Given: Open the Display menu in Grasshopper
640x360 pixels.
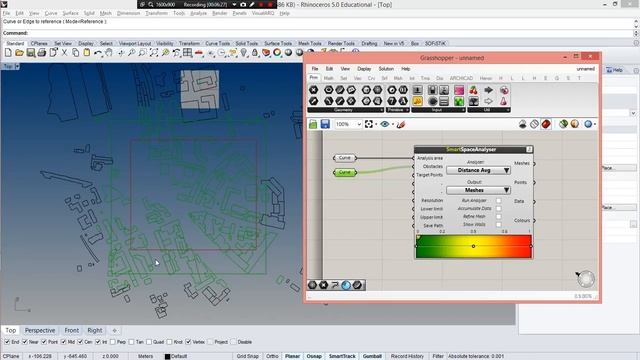Looking at the screenshot, I should [364, 69].
